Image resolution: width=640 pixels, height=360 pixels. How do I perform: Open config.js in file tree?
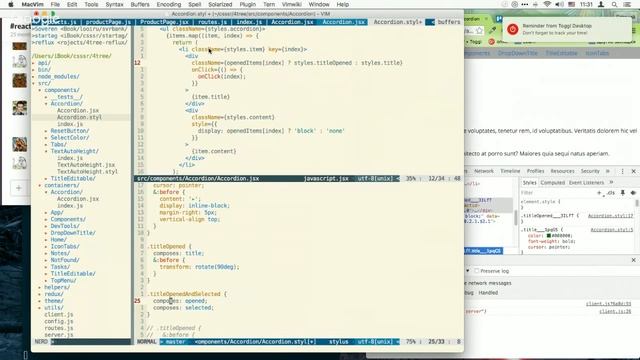(x=59, y=321)
